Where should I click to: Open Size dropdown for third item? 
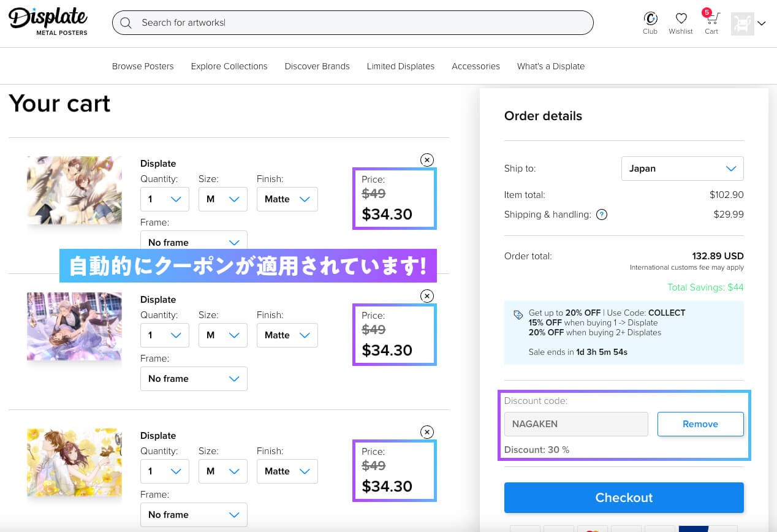(x=223, y=471)
